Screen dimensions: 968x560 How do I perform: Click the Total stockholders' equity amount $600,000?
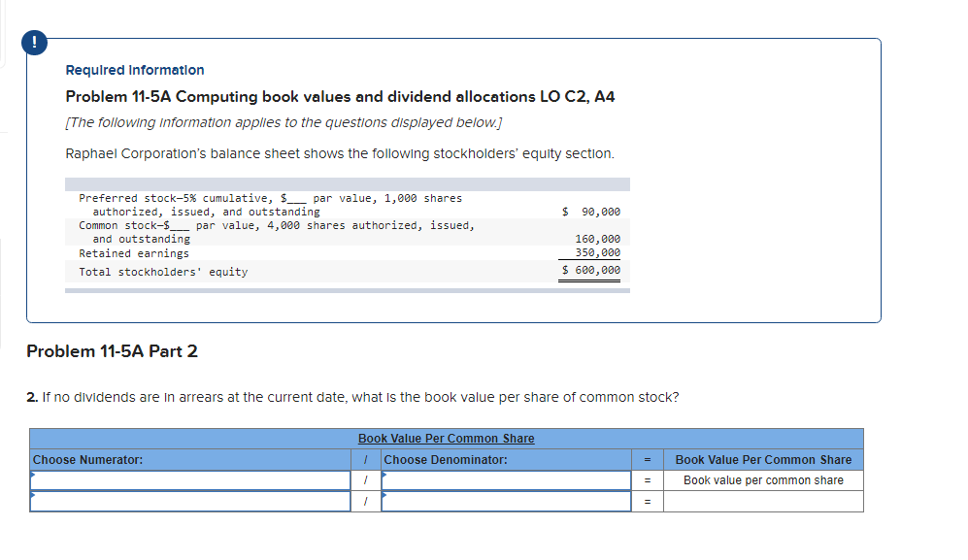(590, 270)
